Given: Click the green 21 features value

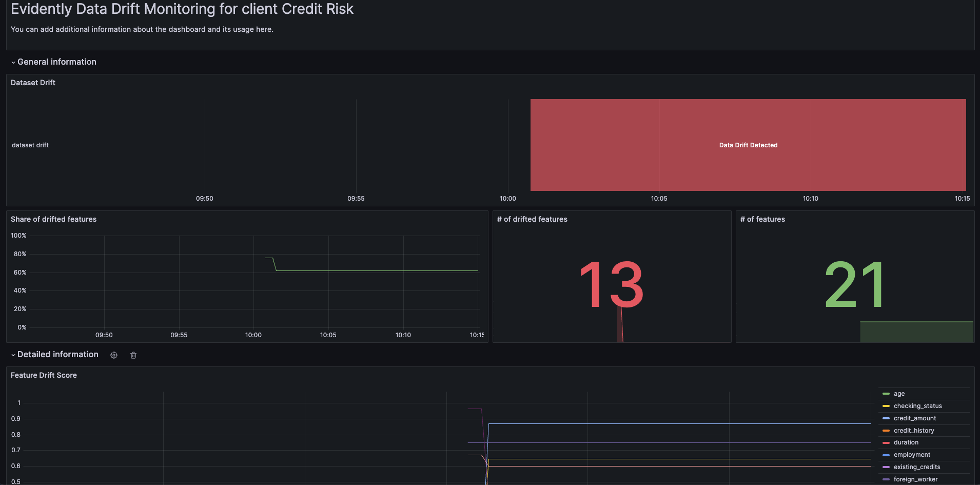Looking at the screenshot, I should point(855,285).
